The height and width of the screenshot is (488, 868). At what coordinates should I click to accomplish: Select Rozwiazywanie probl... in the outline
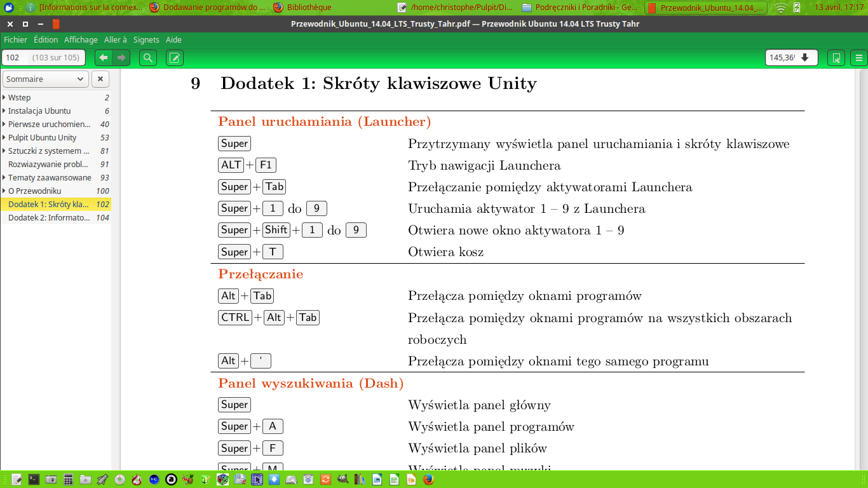tap(56, 164)
